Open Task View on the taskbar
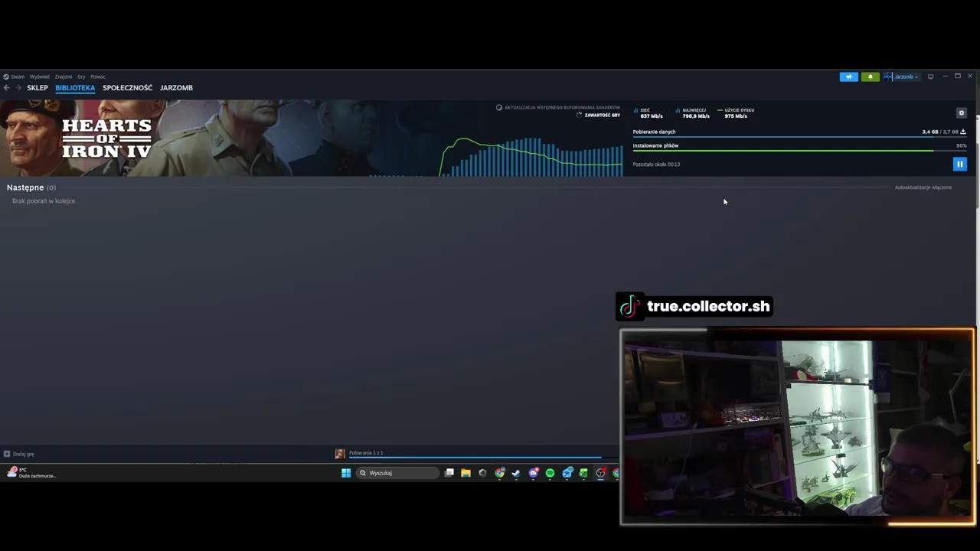Image resolution: width=980 pixels, height=551 pixels. tap(449, 473)
